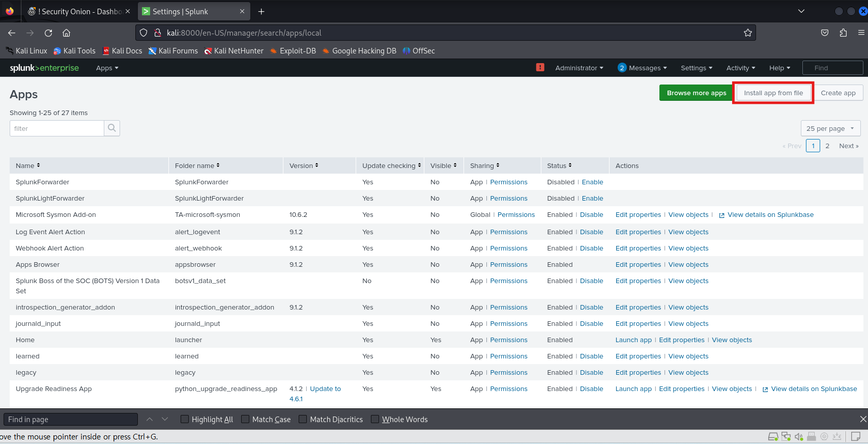Open the Exploit-DB bookmark
This screenshot has height=444, width=868.
pos(293,51)
